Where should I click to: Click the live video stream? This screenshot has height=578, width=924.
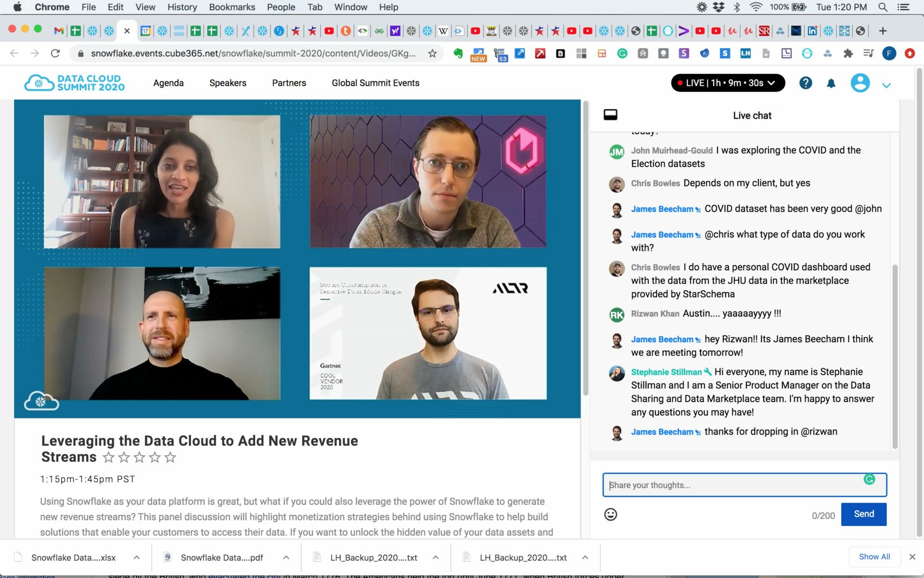click(x=297, y=259)
